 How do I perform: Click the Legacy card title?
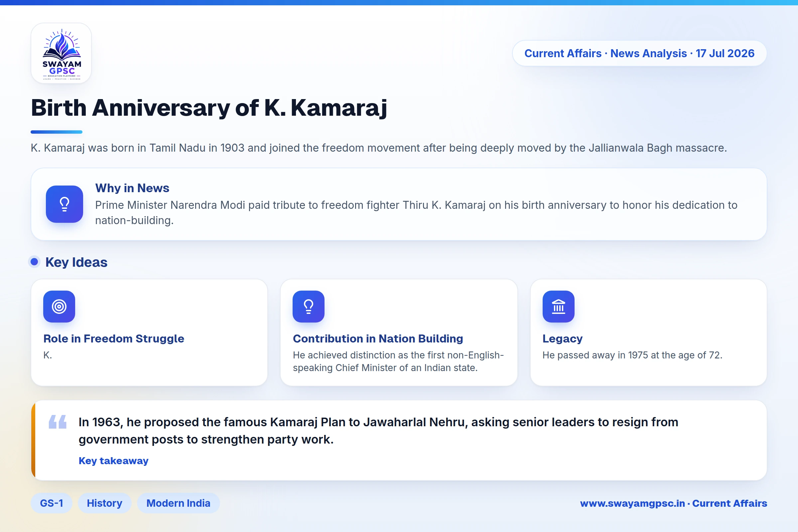click(x=563, y=338)
